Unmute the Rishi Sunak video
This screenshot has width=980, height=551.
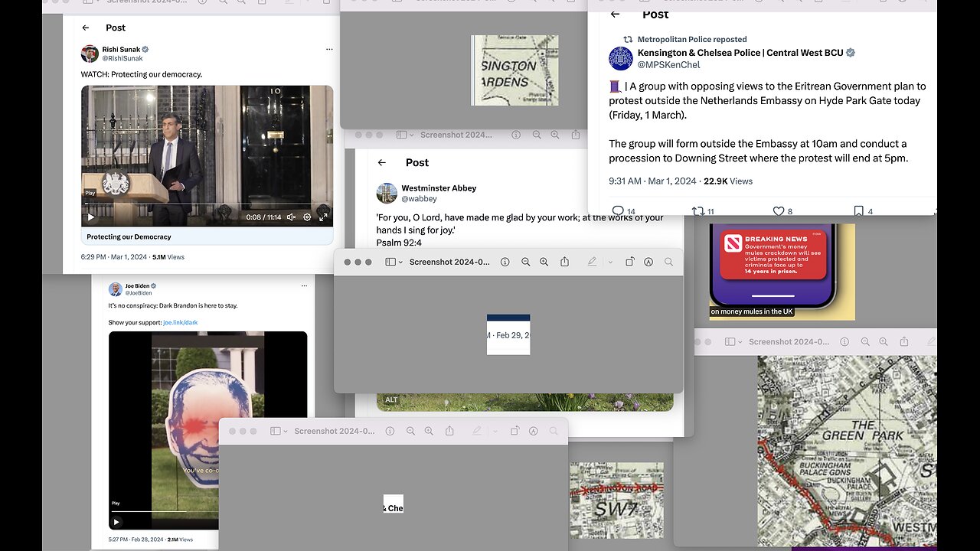[291, 217]
